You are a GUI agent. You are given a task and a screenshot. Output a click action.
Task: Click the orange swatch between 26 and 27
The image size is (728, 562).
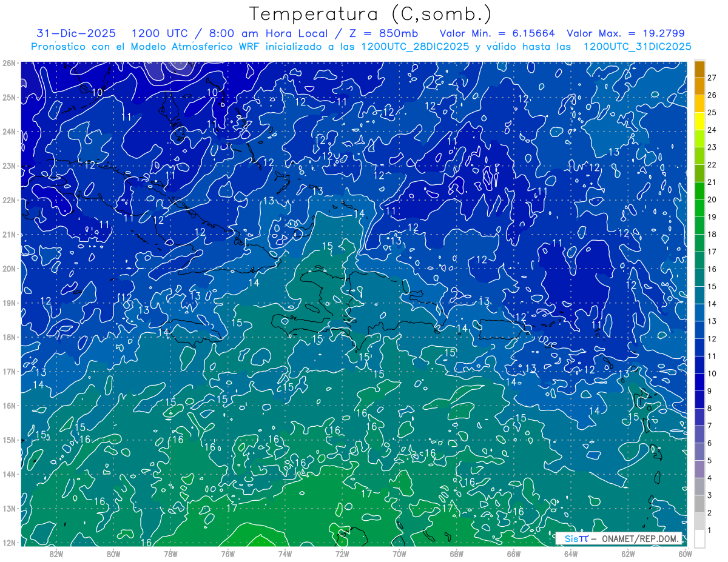pyautogui.click(x=699, y=86)
